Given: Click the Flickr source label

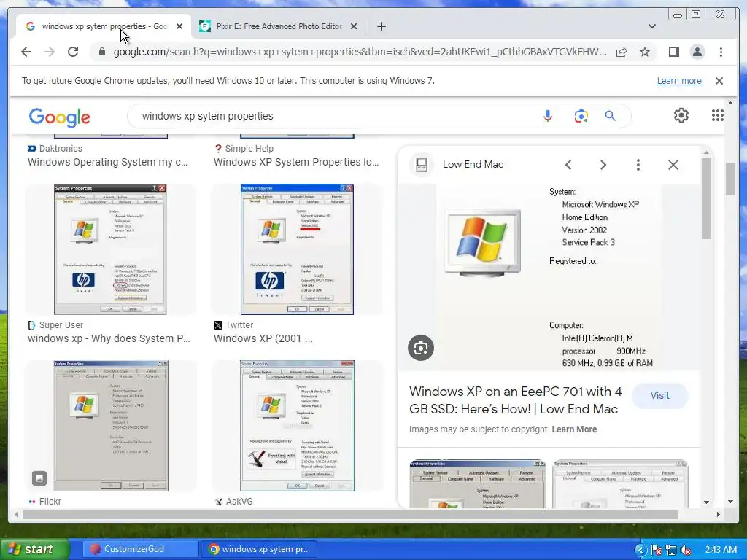Looking at the screenshot, I should point(50,502).
